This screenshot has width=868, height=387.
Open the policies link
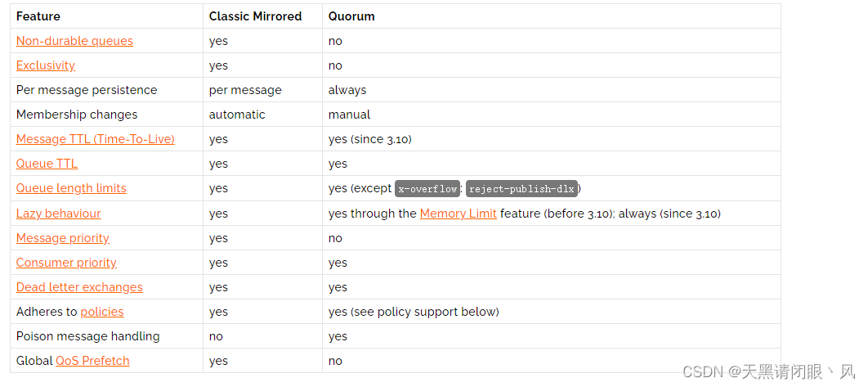(102, 312)
